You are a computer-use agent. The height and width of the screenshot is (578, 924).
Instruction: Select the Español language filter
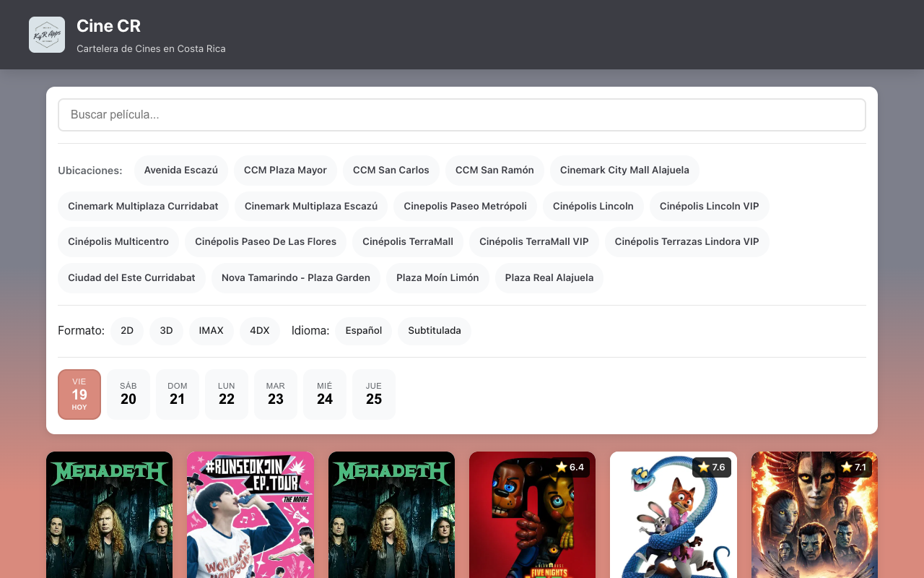click(x=364, y=331)
